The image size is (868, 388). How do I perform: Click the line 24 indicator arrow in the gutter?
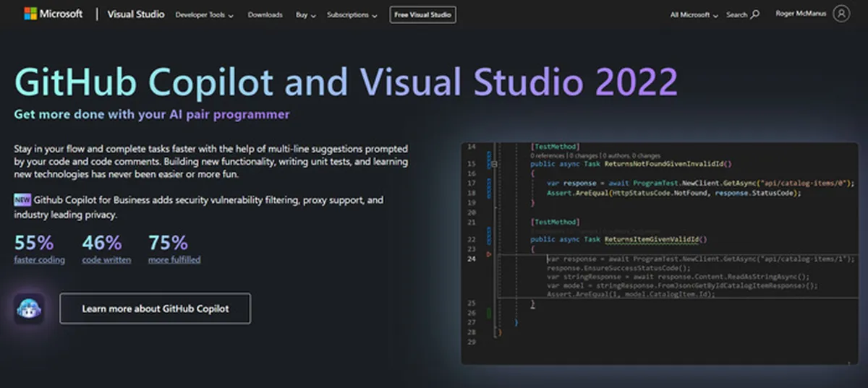pyautogui.click(x=490, y=254)
